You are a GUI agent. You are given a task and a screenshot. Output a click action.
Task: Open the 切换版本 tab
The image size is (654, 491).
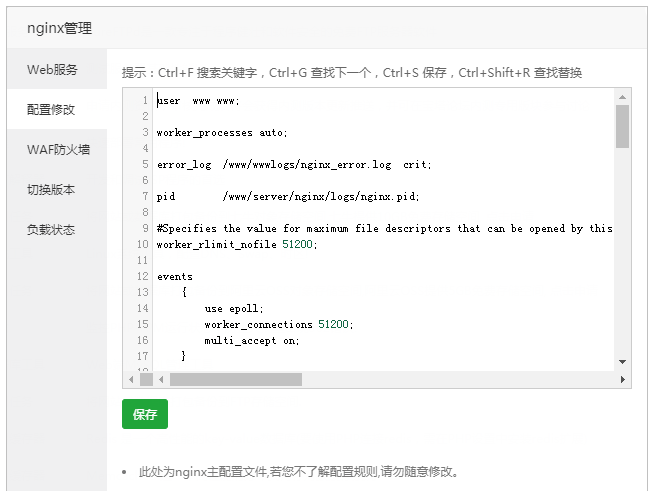coord(57,189)
